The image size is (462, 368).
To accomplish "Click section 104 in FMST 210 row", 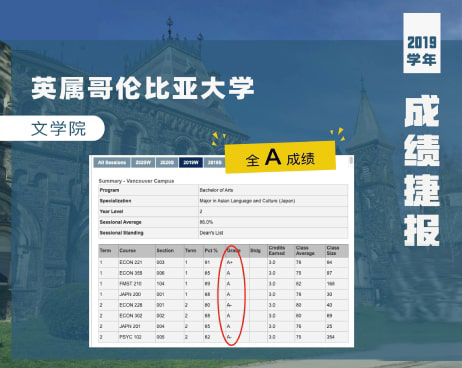I will point(160,284).
